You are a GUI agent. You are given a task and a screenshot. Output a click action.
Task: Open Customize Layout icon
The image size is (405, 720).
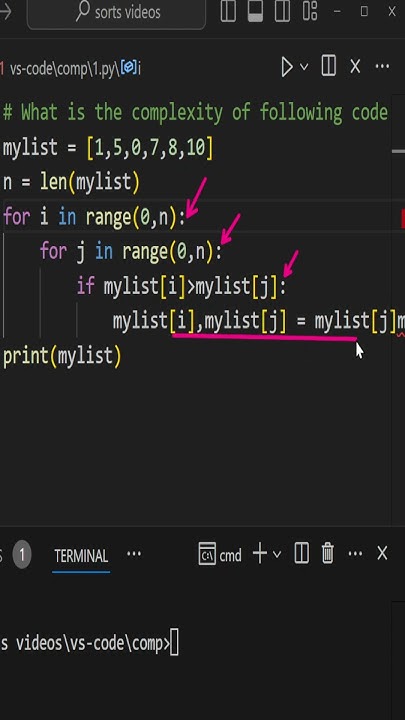click(310, 11)
